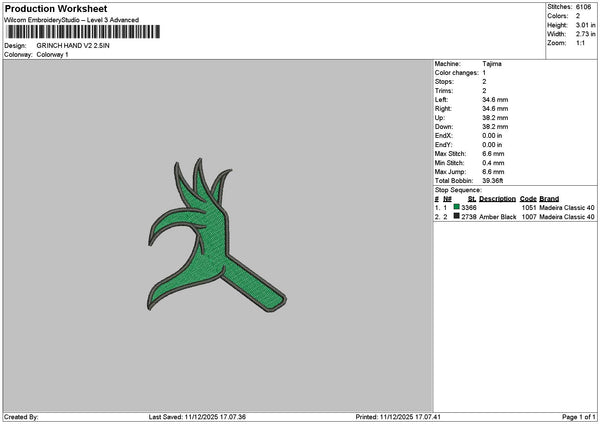Click the 'Brand' column header
Viewport: 600px width, 424px height.
[x=549, y=199]
